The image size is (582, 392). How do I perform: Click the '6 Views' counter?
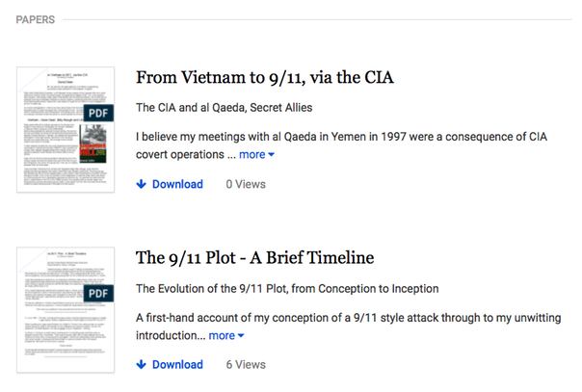(x=246, y=364)
